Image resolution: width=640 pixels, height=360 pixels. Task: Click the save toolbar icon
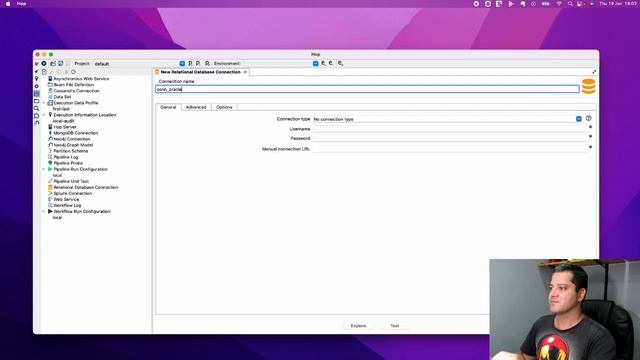[x=60, y=64]
